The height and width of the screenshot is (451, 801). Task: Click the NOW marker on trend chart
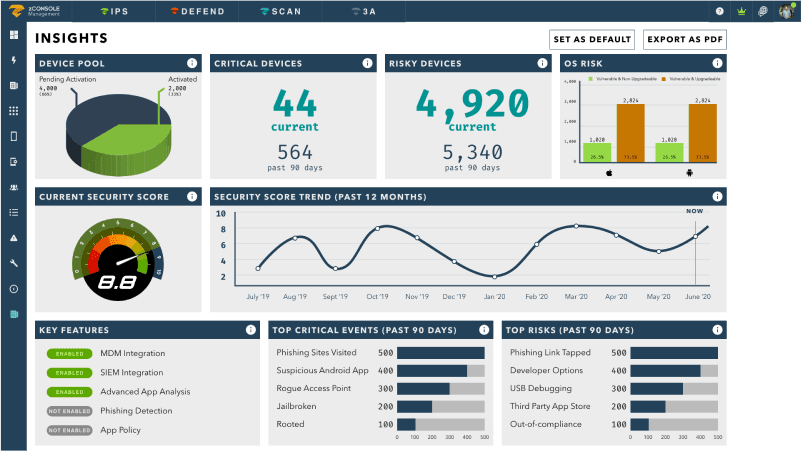[695, 211]
